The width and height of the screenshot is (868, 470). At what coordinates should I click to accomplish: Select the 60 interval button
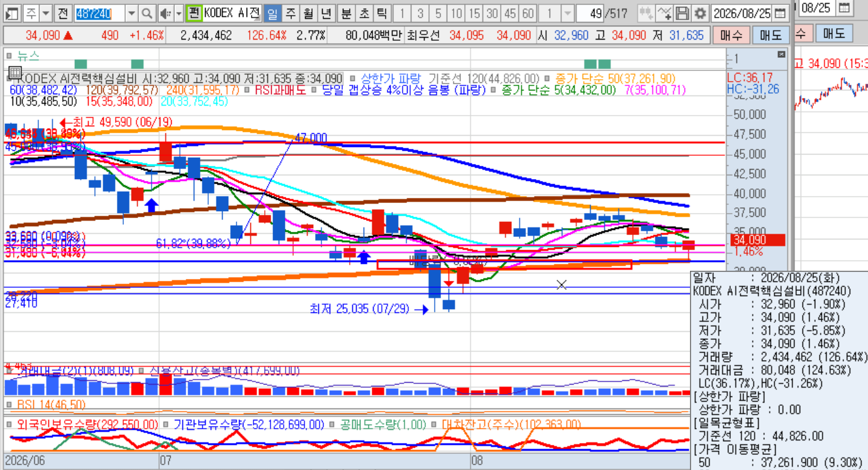(528, 13)
